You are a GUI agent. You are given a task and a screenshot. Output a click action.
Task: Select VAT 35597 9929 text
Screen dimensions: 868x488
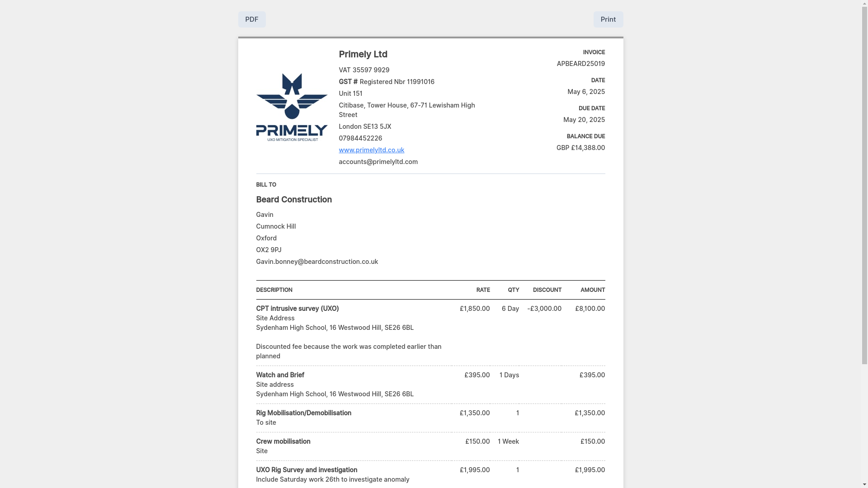point(364,70)
